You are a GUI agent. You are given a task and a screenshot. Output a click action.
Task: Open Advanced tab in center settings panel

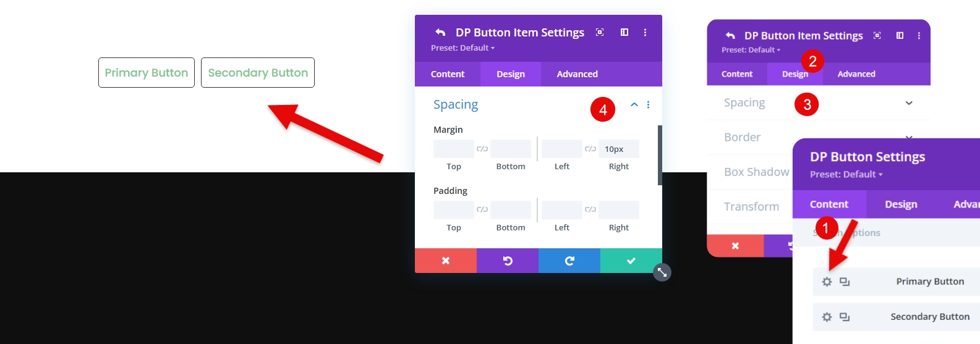(x=577, y=74)
